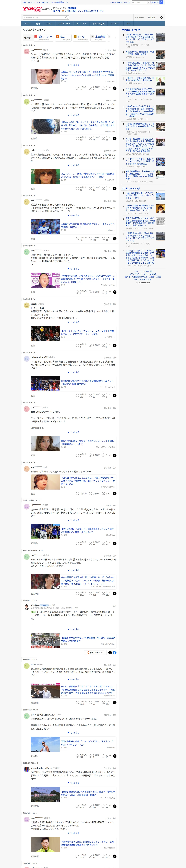Click the blue web search magnifier button

click(161, 2)
